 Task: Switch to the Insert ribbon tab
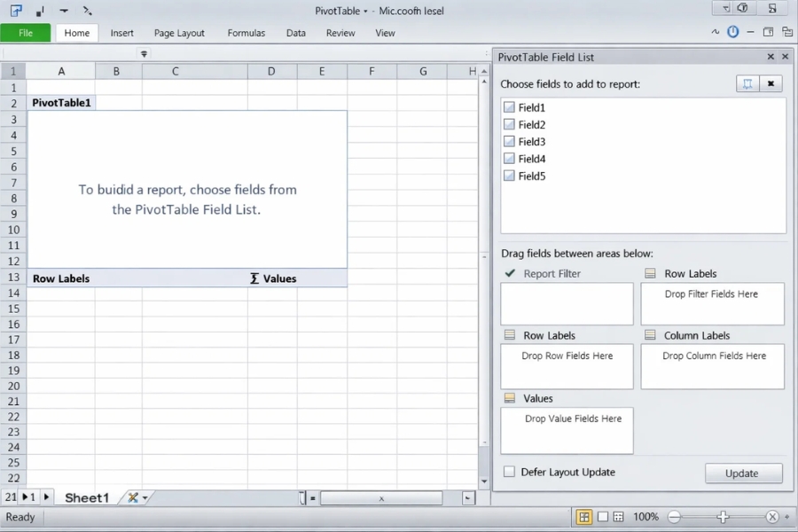coord(121,33)
